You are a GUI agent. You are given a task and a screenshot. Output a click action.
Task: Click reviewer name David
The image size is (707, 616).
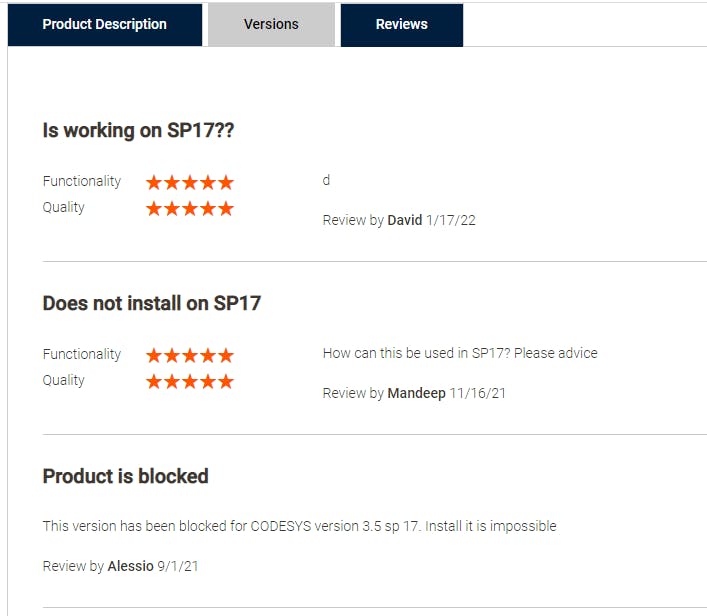point(405,220)
